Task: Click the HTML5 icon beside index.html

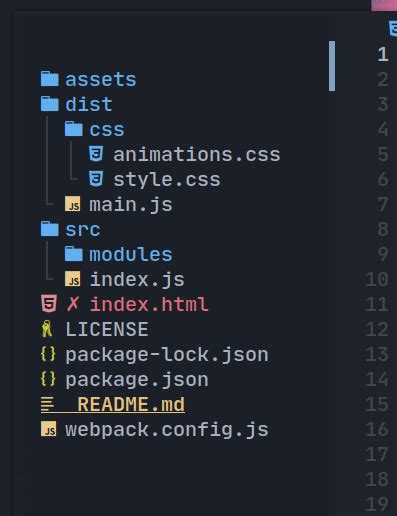Action: coord(49,304)
